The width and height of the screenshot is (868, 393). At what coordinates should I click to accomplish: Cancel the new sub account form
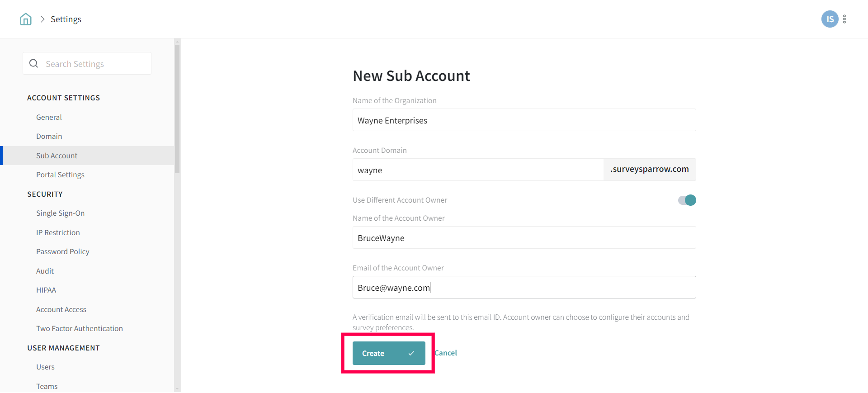coord(446,353)
